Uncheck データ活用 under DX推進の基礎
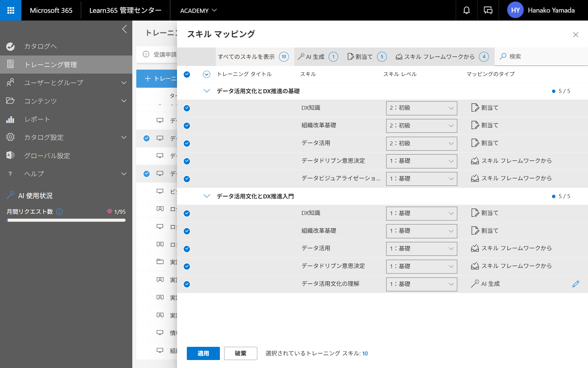The height and width of the screenshot is (368, 588). click(187, 144)
